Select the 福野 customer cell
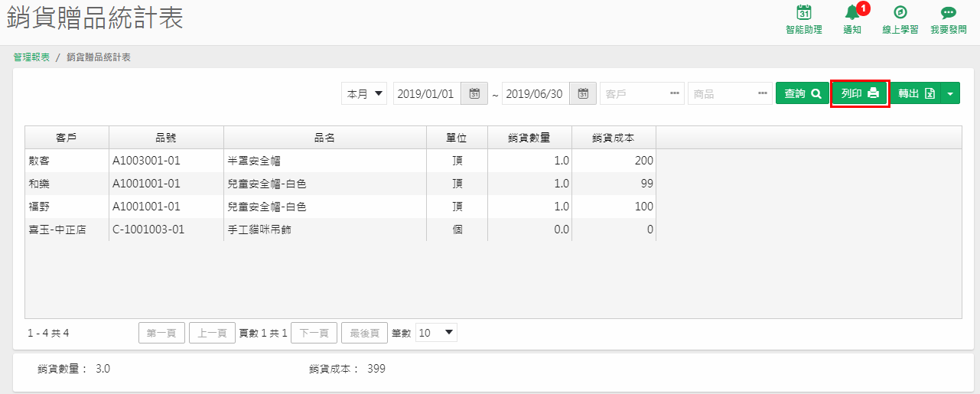 (x=67, y=207)
